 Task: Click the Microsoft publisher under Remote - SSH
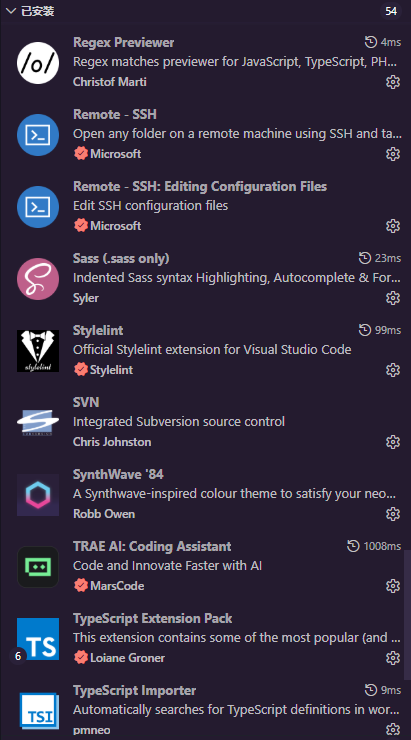coord(116,154)
